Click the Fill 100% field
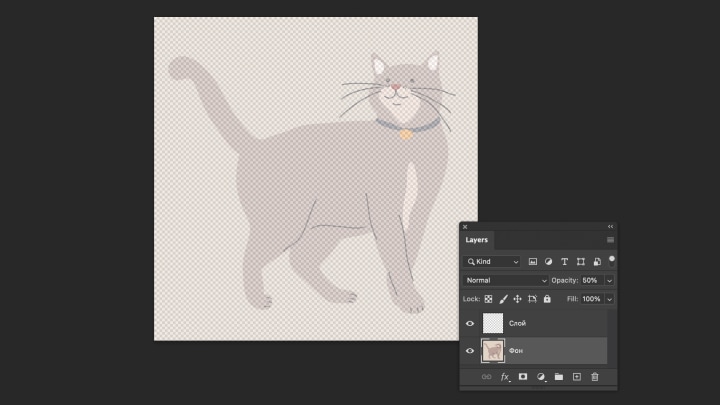This screenshot has height=405, width=720. (592, 299)
